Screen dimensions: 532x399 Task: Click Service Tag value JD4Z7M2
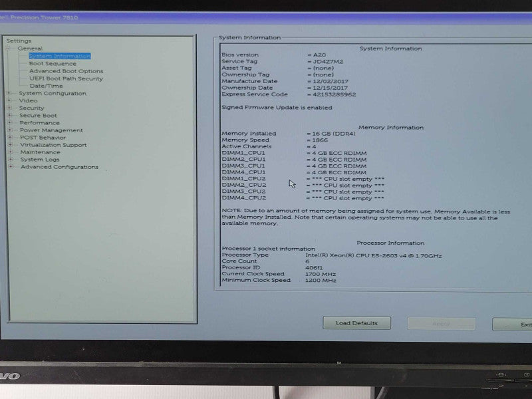328,62
